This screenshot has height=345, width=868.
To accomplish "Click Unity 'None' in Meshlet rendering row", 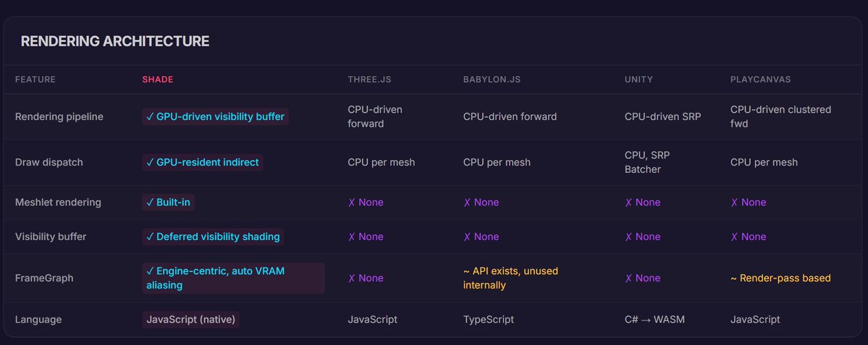I will [x=642, y=203].
